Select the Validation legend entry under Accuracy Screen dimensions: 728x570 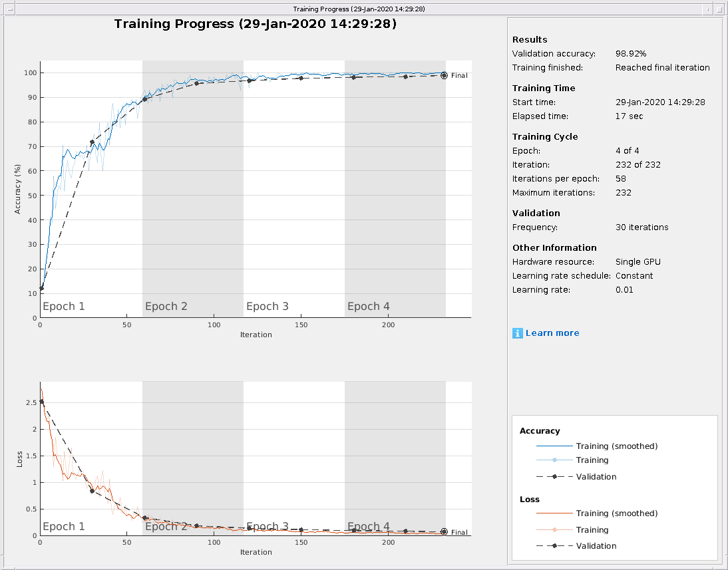(576, 477)
